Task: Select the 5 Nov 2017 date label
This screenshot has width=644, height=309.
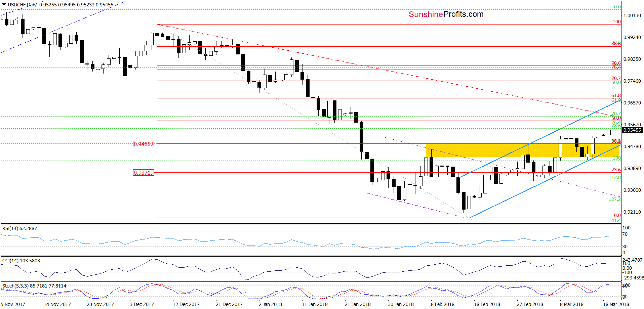Action: [13, 304]
